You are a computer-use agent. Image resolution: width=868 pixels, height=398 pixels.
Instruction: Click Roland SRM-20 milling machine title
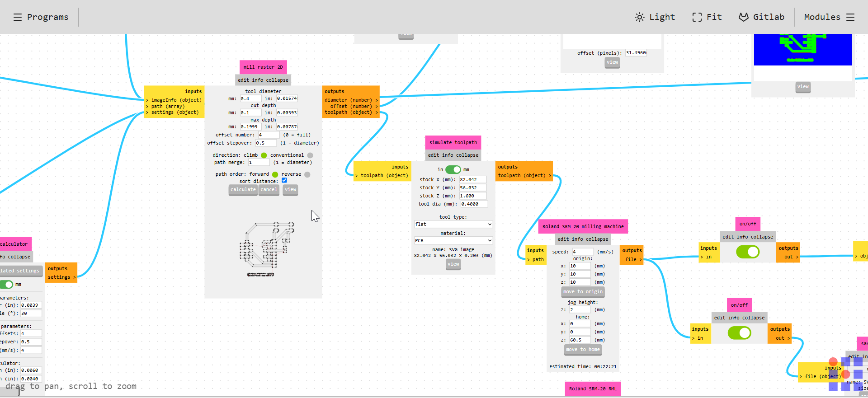pyautogui.click(x=583, y=226)
